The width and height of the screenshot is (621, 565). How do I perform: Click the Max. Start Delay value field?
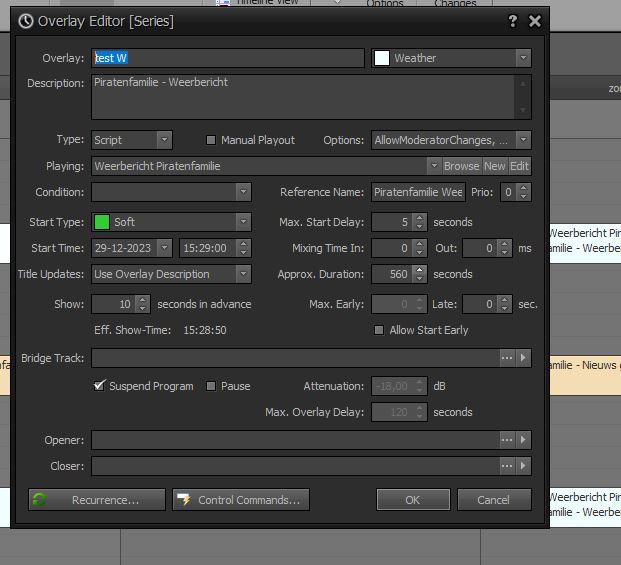tap(392, 222)
